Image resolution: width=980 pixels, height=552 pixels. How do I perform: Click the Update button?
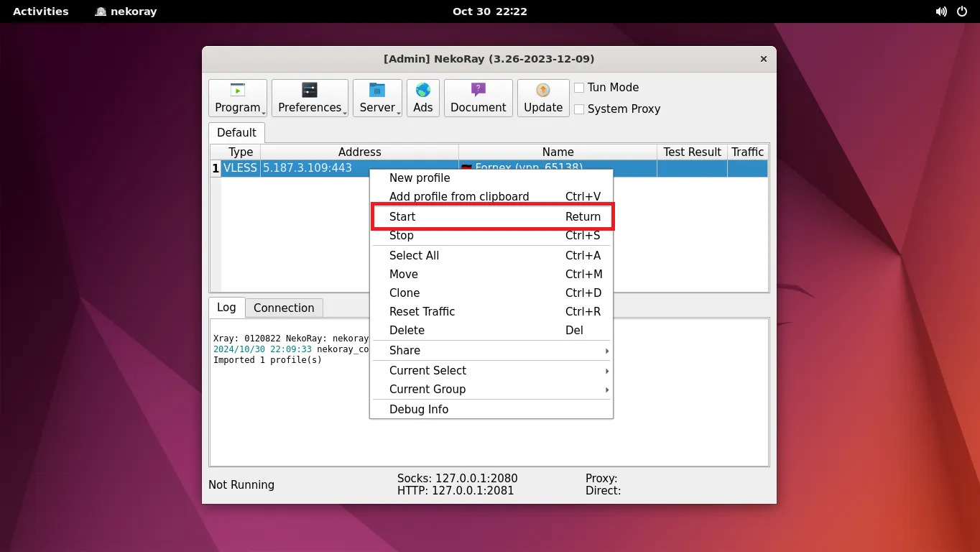[x=543, y=98]
